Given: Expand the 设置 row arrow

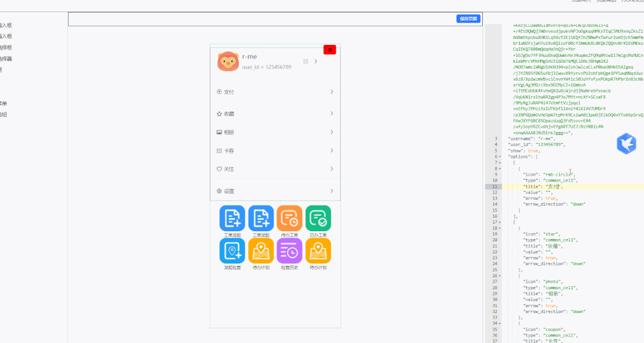Looking at the screenshot, I should tap(332, 191).
